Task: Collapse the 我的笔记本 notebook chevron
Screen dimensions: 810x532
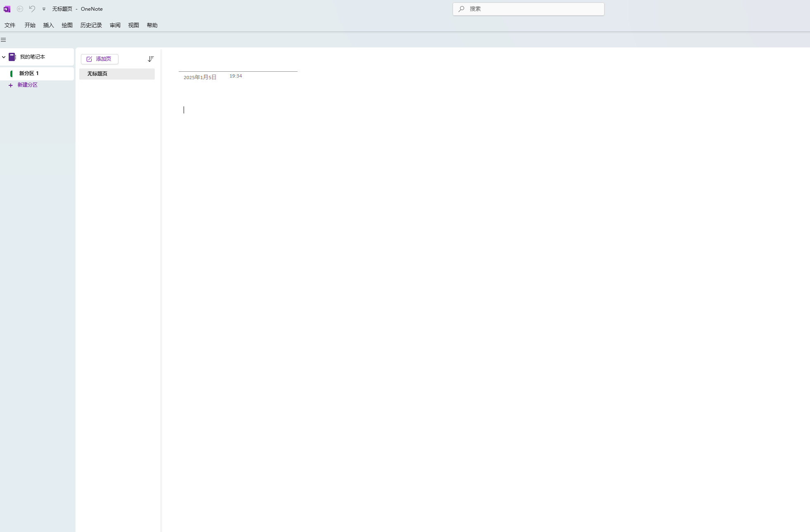Action: click(x=4, y=57)
